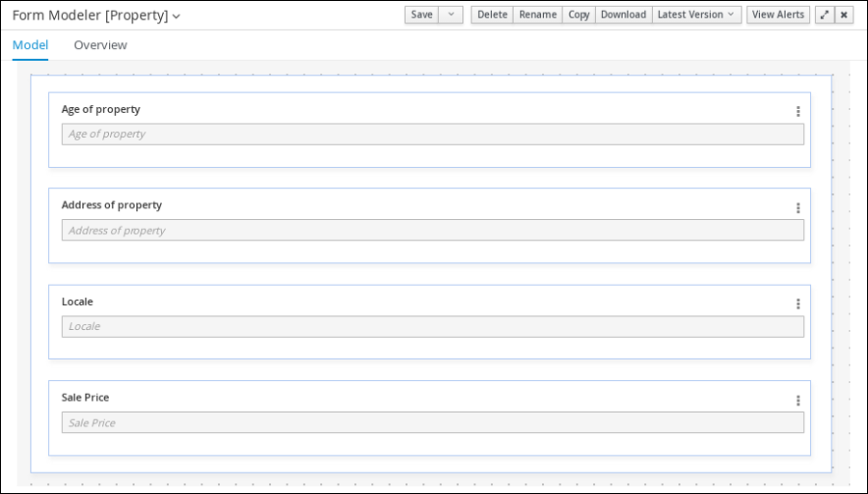The width and height of the screenshot is (868, 494).
Task: Open kebab menu for Sale Price field
Action: coord(798,400)
